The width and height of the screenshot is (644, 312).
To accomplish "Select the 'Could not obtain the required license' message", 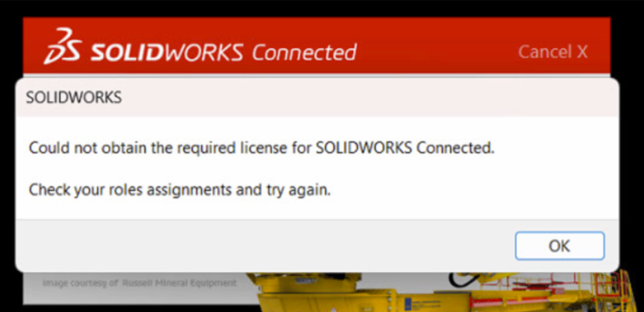I will point(261,148).
